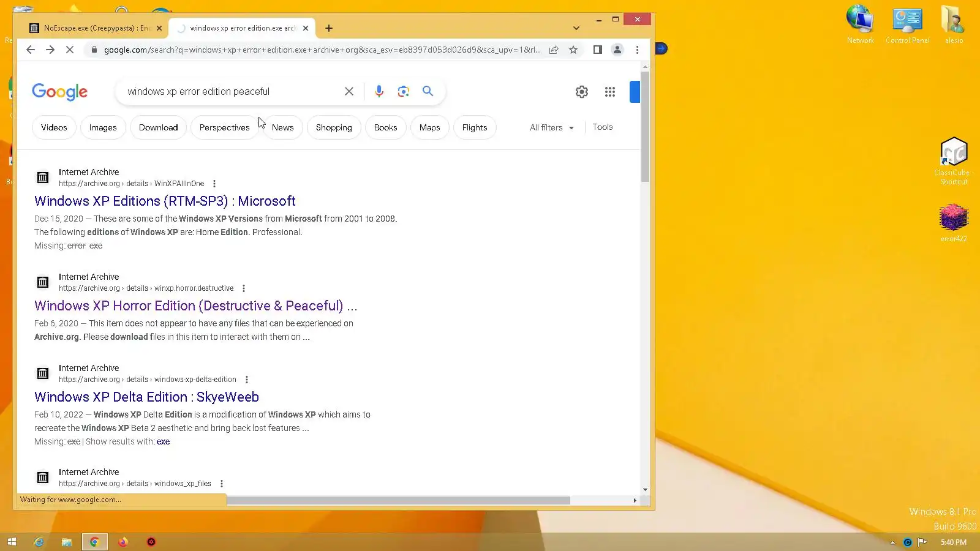Focus the Chrome address bar URL
This screenshot has width=980, height=551.
click(x=322, y=50)
